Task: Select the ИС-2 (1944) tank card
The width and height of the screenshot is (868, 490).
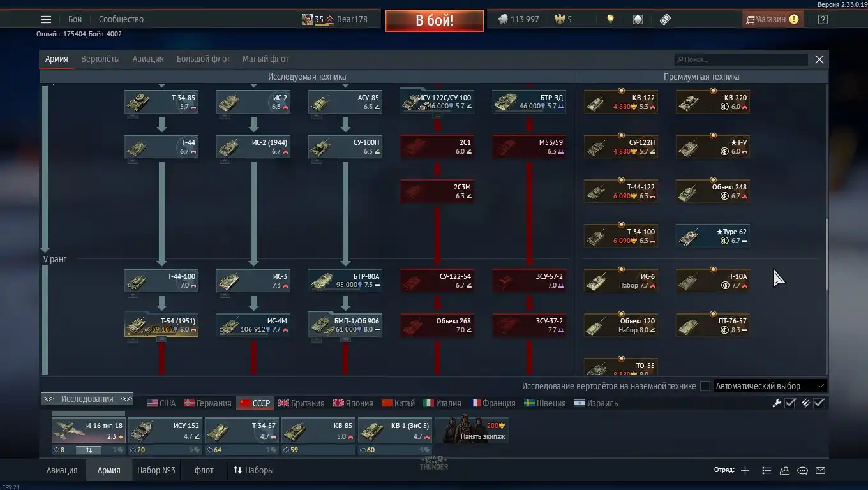Action: [x=253, y=147]
